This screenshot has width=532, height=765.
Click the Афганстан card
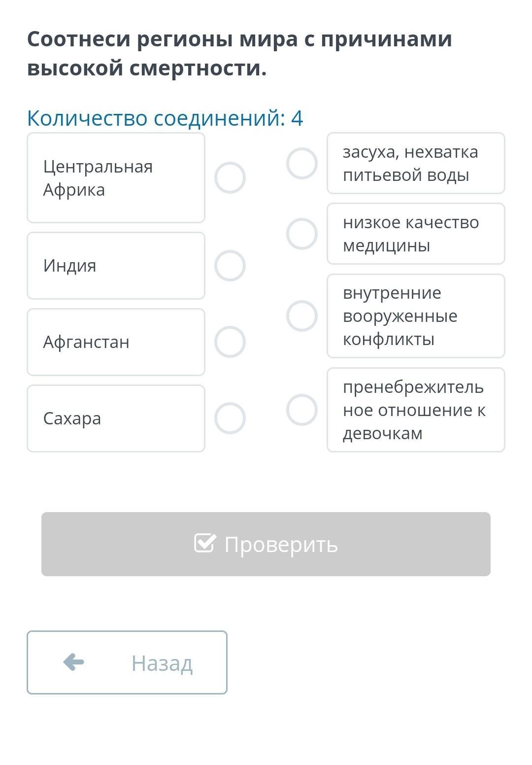pos(116,342)
